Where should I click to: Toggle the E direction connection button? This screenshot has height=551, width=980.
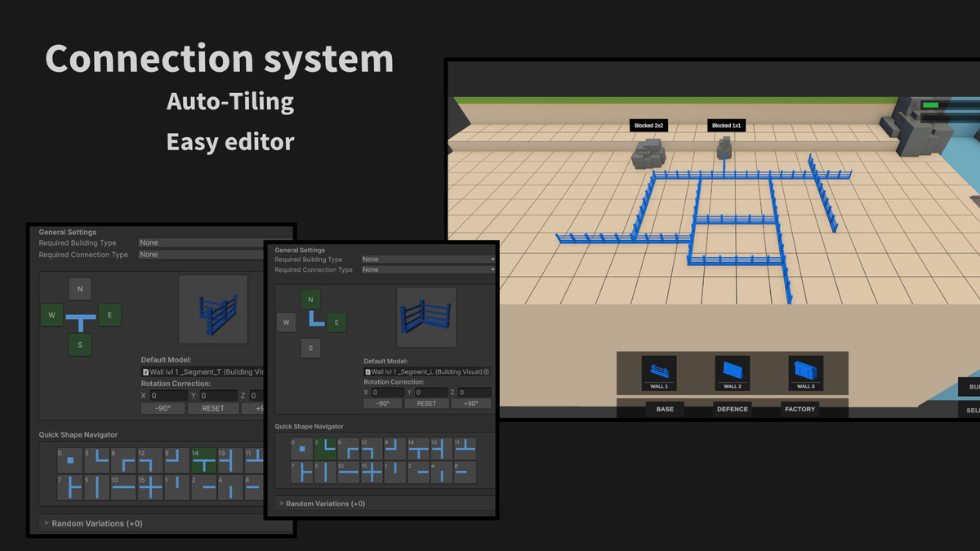pyautogui.click(x=336, y=322)
